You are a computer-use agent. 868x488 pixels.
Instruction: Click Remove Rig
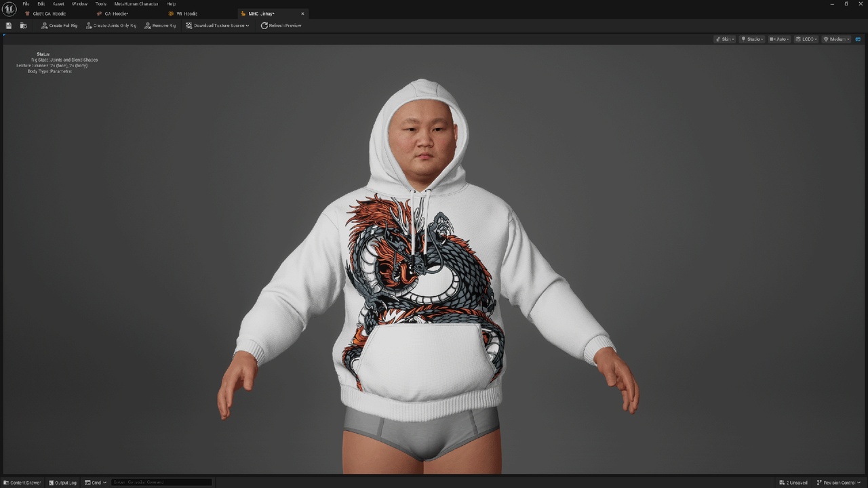(160, 26)
